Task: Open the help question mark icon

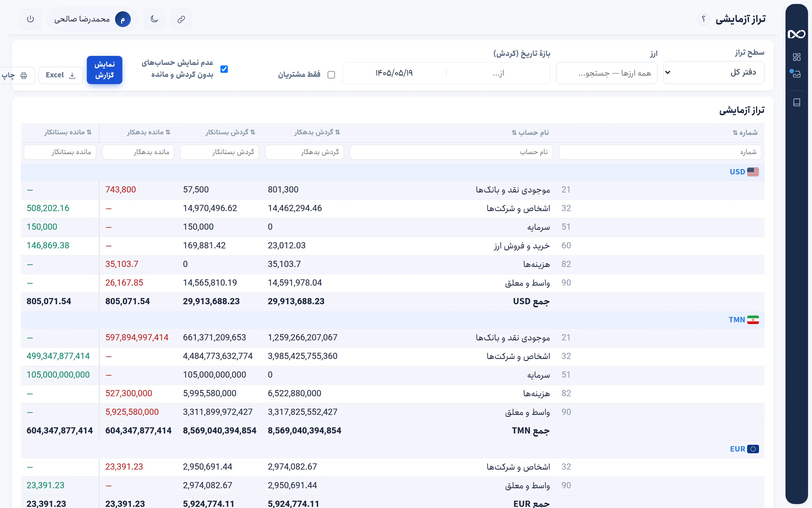Action: tap(703, 19)
